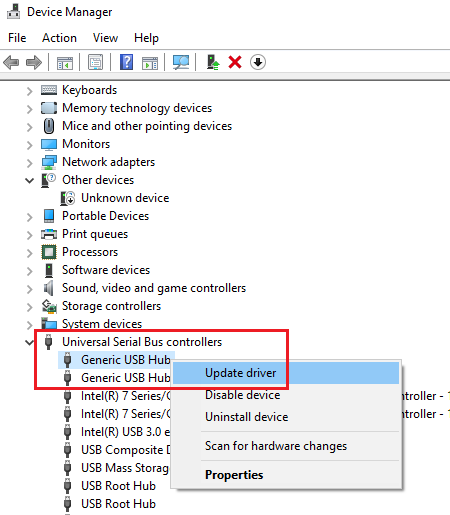Click the red X Uninstall device icon
The width and height of the screenshot is (450, 515).
235,62
